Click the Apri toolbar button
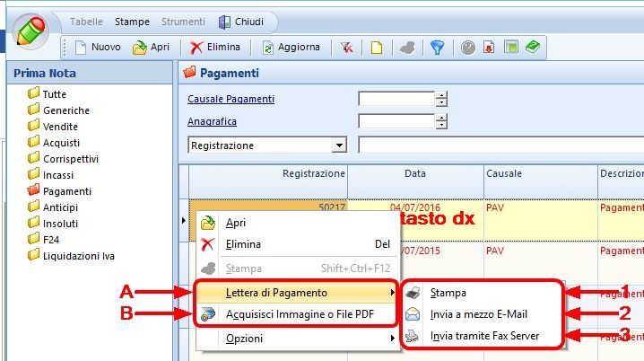Image resolution: width=644 pixels, height=361 pixels. pyautogui.click(x=151, y=48)
